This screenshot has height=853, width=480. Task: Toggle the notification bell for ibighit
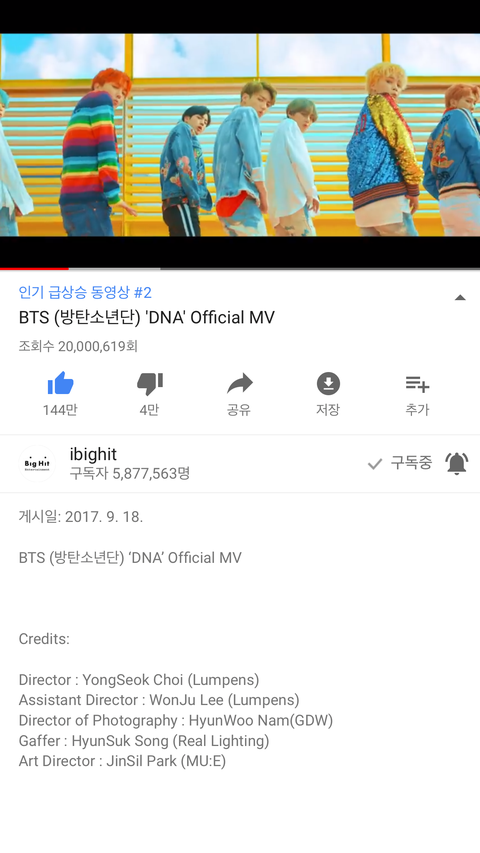pyautogui.click(x=457, y=463)
